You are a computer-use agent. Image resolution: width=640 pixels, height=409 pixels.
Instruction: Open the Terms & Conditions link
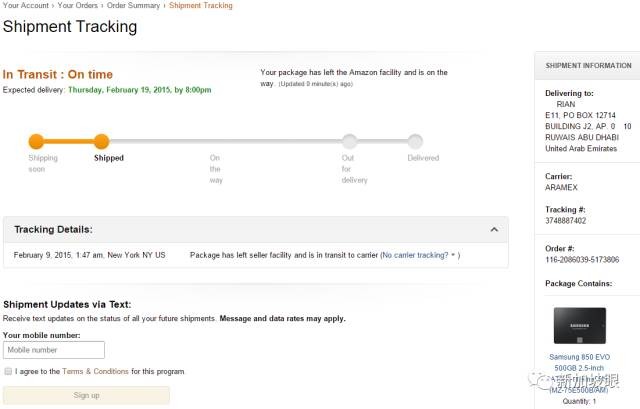click(95, 371)
